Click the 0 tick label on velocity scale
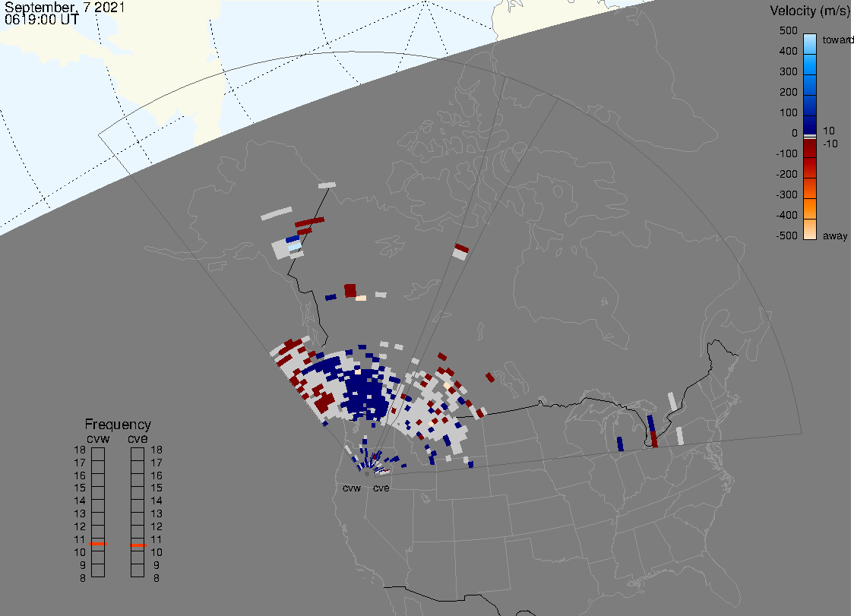 (795, 134)
